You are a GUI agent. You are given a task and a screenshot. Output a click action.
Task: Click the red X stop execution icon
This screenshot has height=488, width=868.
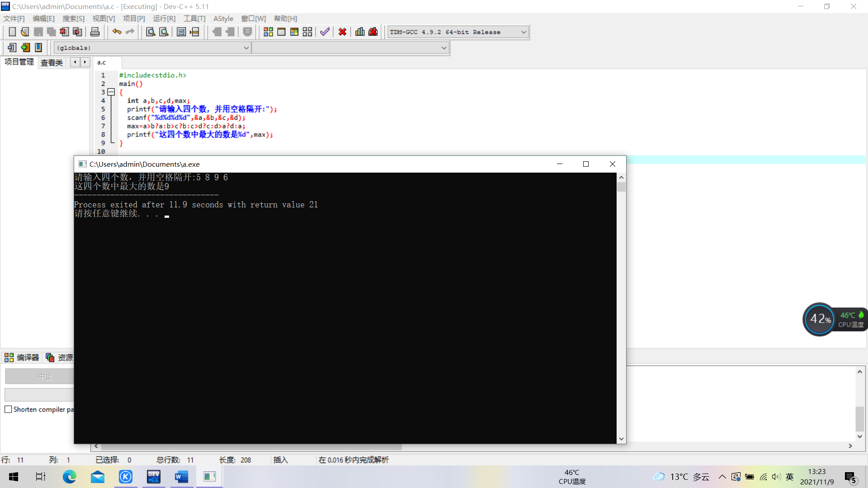342,32
